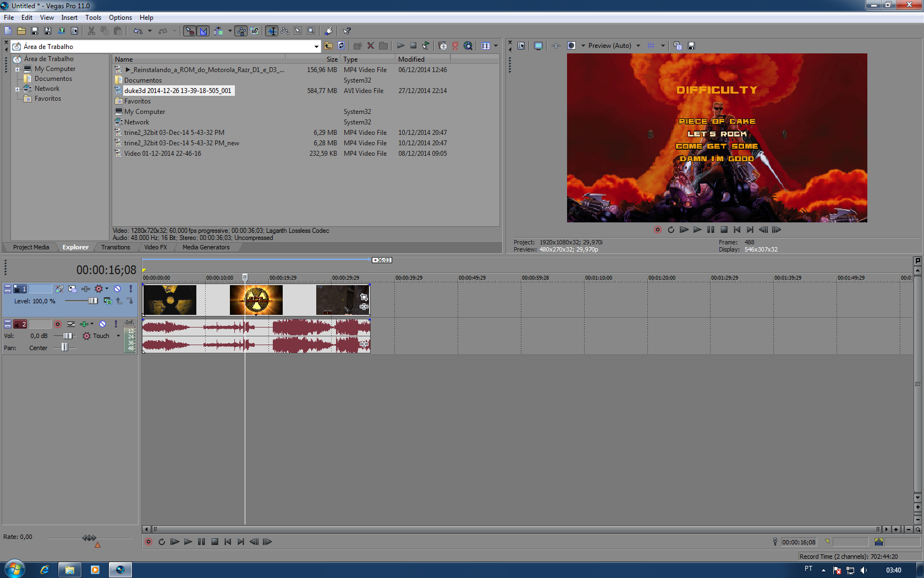Click the Up One Level folder icon in Explorer

[x=328, y=46]
